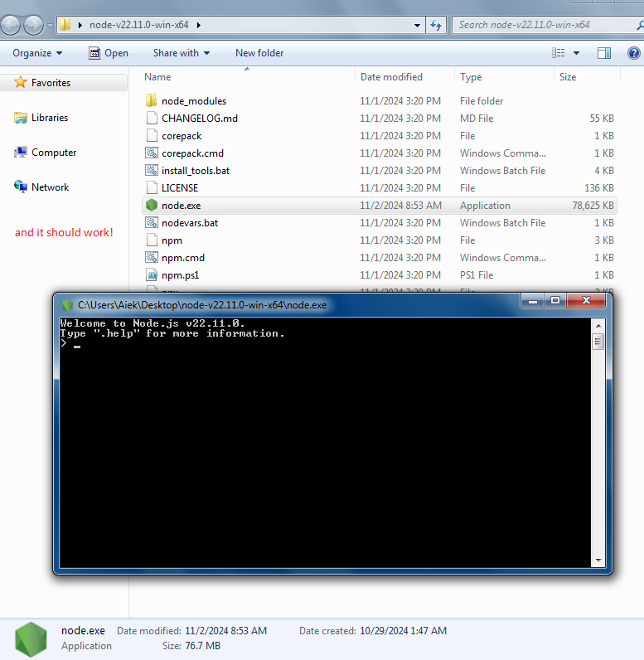Click the Refresh button beside address bar

pos(436,25)
